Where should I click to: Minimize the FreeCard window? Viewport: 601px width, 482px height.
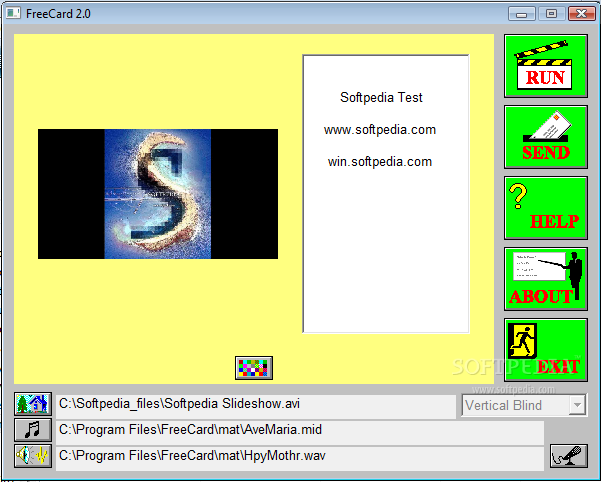(521, 14)
